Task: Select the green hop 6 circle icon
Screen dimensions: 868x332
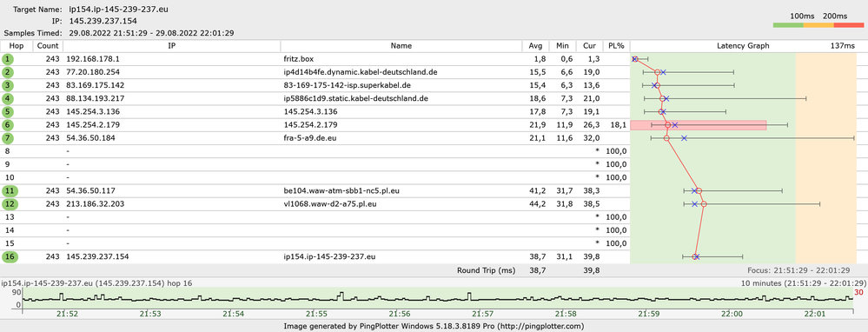Action: click(8, 125)
